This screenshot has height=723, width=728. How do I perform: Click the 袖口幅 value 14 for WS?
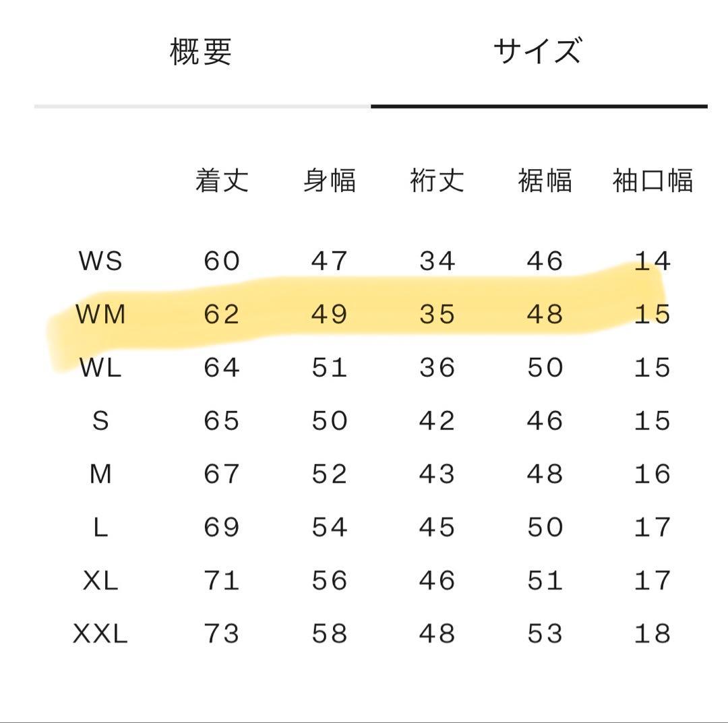(652, 261)
